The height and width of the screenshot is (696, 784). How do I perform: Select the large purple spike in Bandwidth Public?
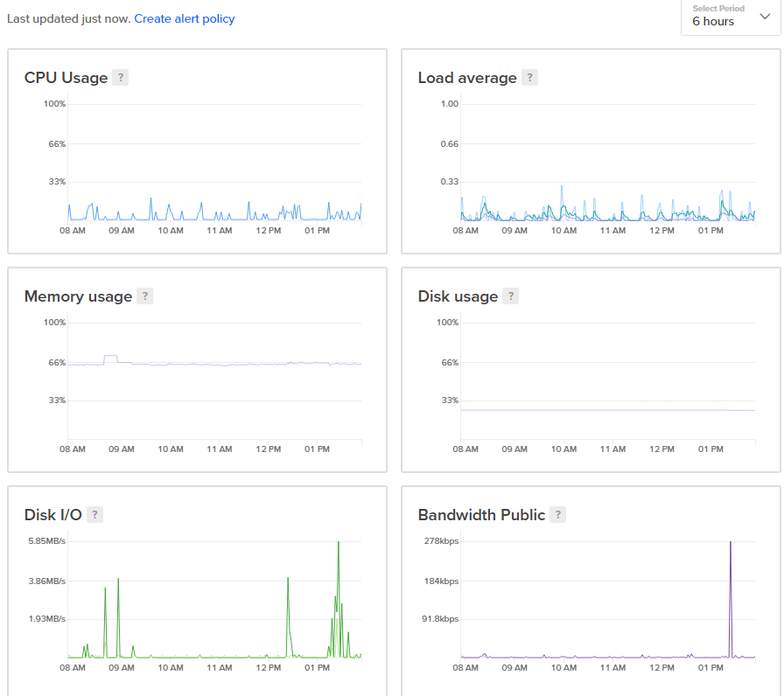pyautogui.click(x=731, y=546)
